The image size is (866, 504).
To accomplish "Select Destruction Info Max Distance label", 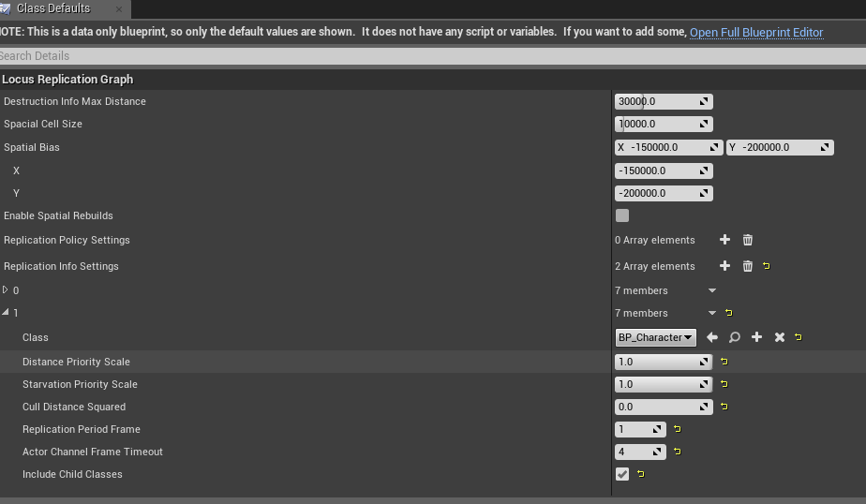I will click(75, 101).
